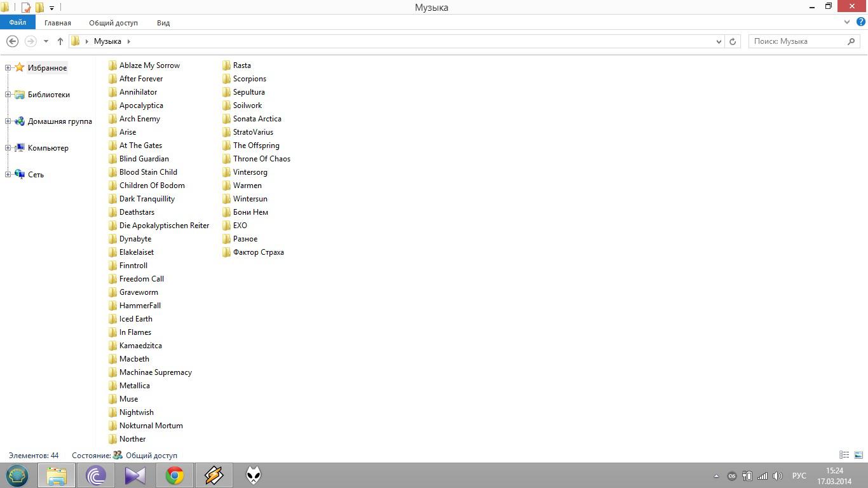Image resolution: width=868 pixels, height=488 pixels.
Task: Open foobar2000 from the taskbar
Action: [x=254, y=475]
